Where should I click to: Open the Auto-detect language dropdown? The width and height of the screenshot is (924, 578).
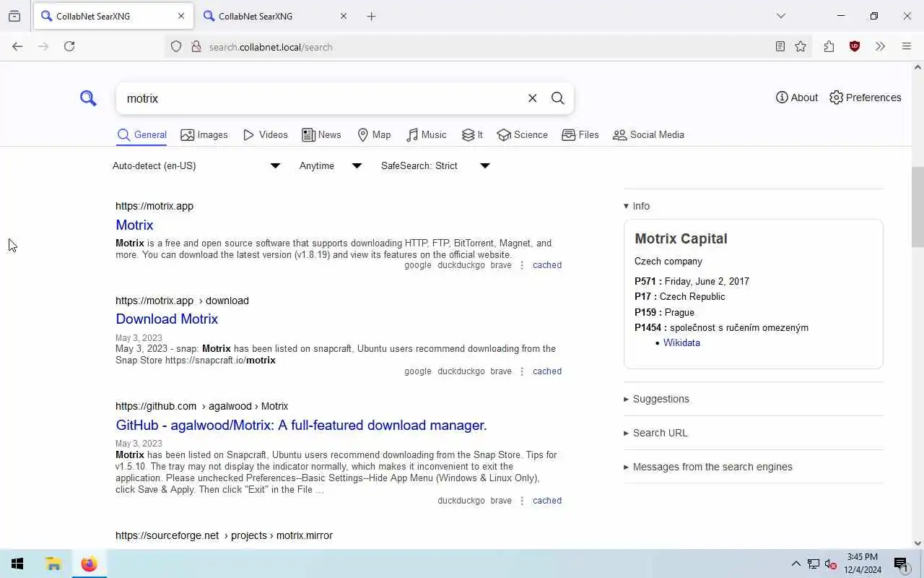click(196, 165)
